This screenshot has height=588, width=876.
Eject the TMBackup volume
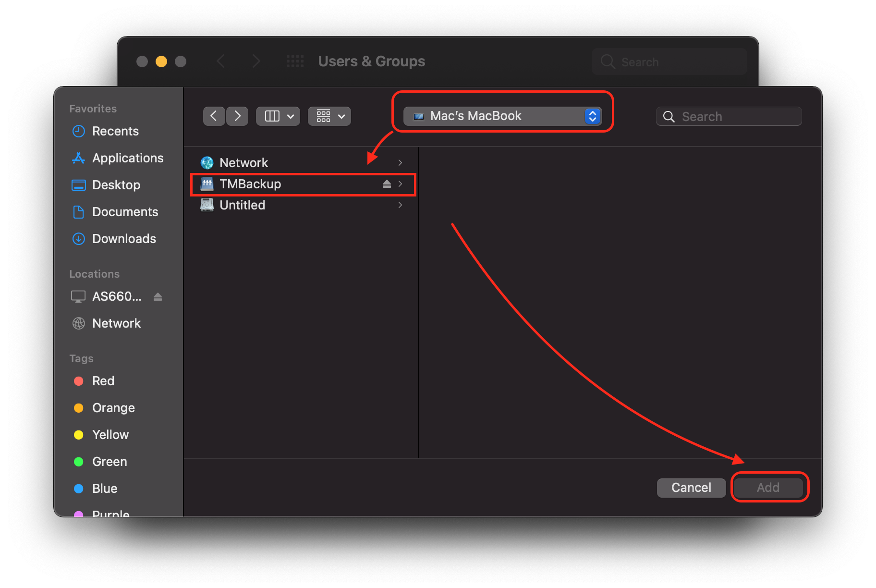(387, 184)
